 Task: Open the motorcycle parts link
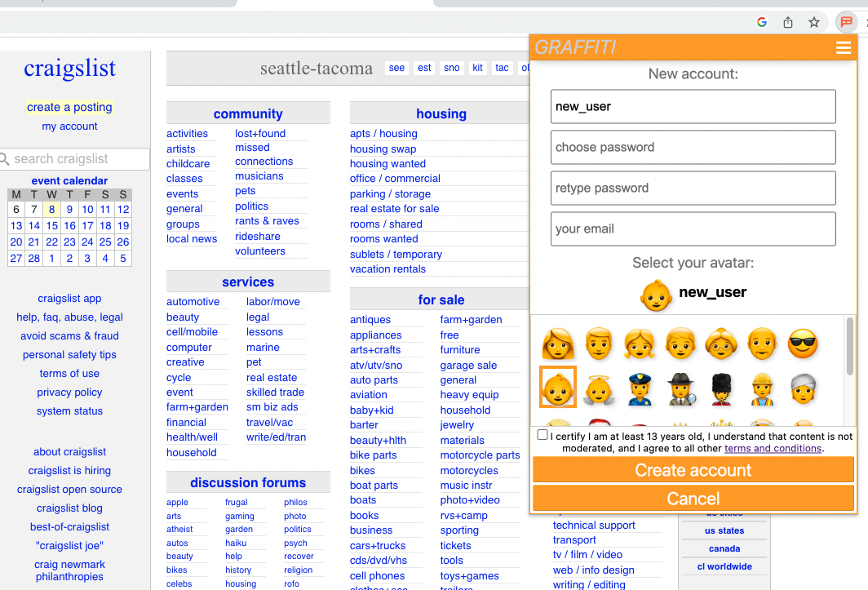tap(480, 455)
